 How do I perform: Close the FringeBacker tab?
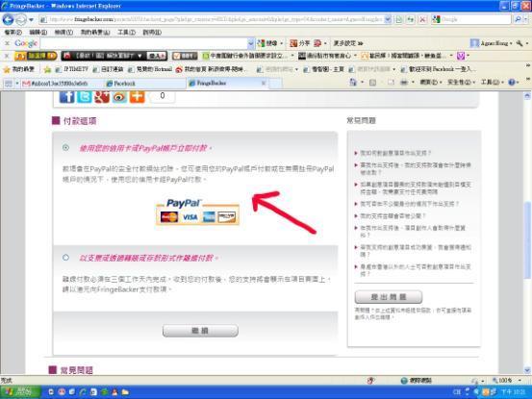[x=264, y=83]
